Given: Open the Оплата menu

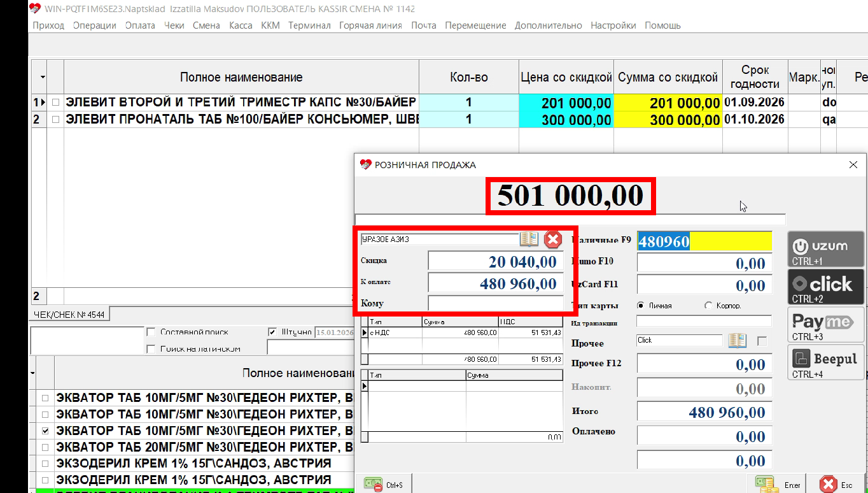Looking at the screenshot, I should pos(140,25).
